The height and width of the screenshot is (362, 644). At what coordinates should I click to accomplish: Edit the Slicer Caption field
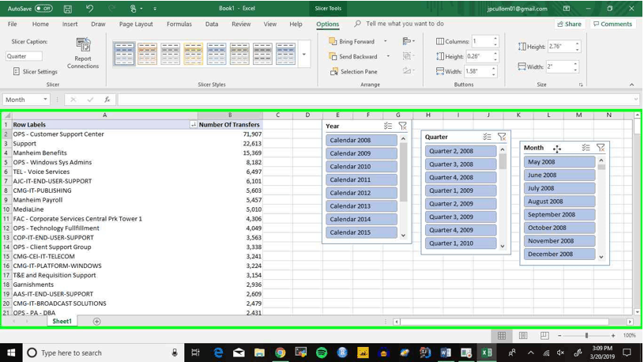24,56
